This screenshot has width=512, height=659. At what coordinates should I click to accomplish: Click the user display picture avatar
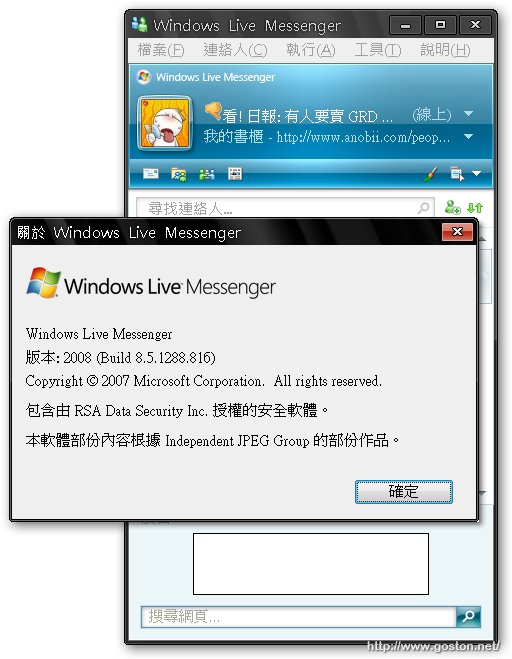click(165, 123)
